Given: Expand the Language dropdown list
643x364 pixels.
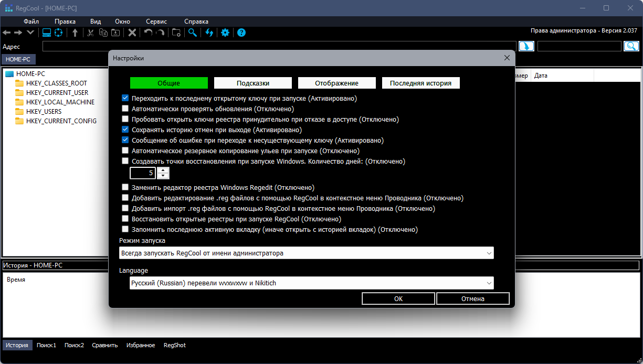Looking at the screenshot, I should pos(312,283).
